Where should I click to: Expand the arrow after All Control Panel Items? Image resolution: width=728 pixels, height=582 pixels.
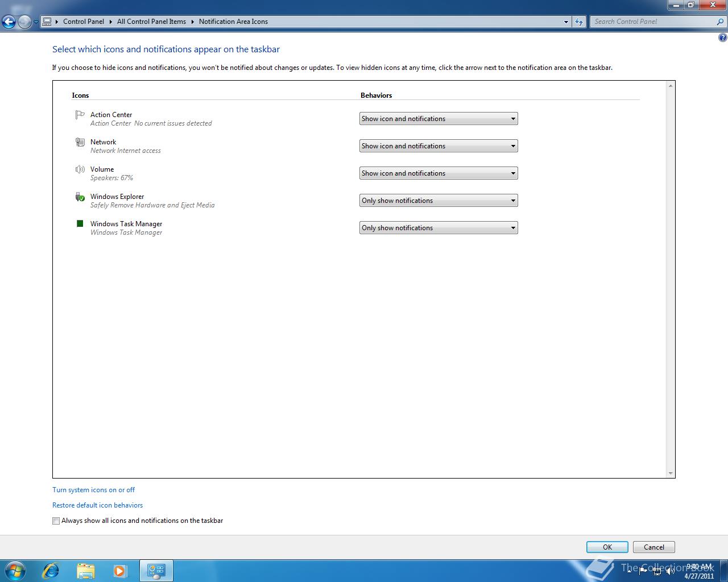[x=193, y=22]
